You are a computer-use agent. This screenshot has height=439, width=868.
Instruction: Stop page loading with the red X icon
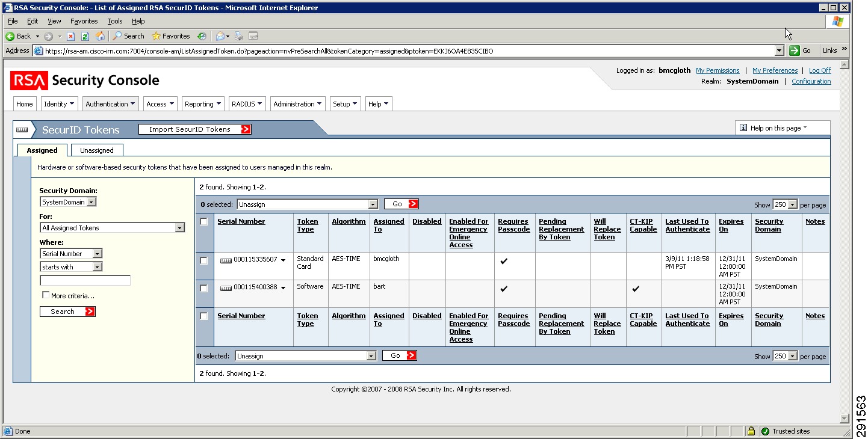pyautogui.click(x=70, y=36)
